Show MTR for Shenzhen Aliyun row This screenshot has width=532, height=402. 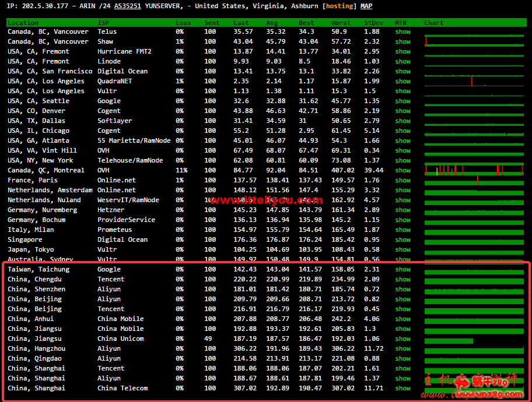tap(402, 289)
